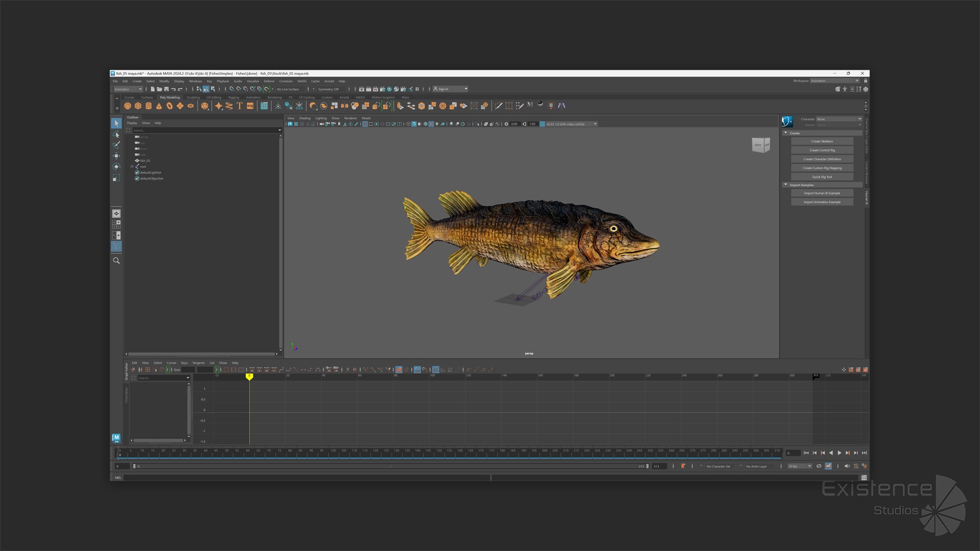Toggle viewport color management icon beside ACES

tap(542, 124)
